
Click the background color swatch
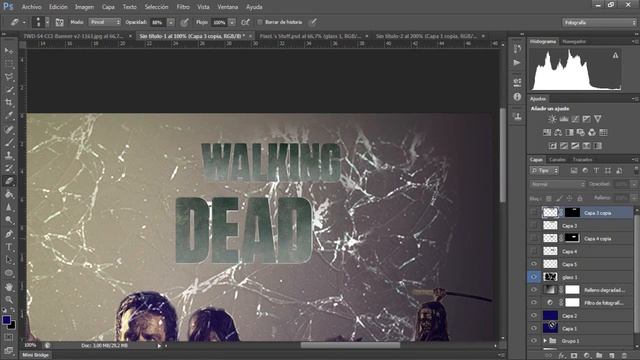tap(12, 325)
